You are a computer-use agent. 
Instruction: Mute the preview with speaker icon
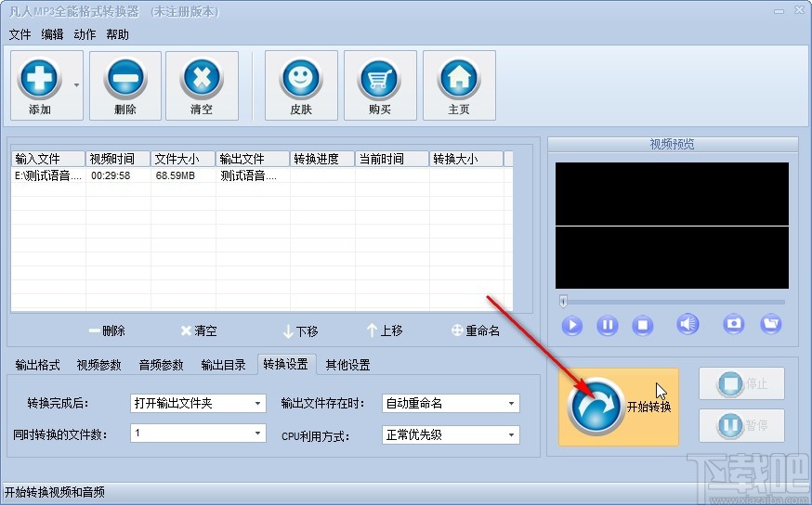688,324
